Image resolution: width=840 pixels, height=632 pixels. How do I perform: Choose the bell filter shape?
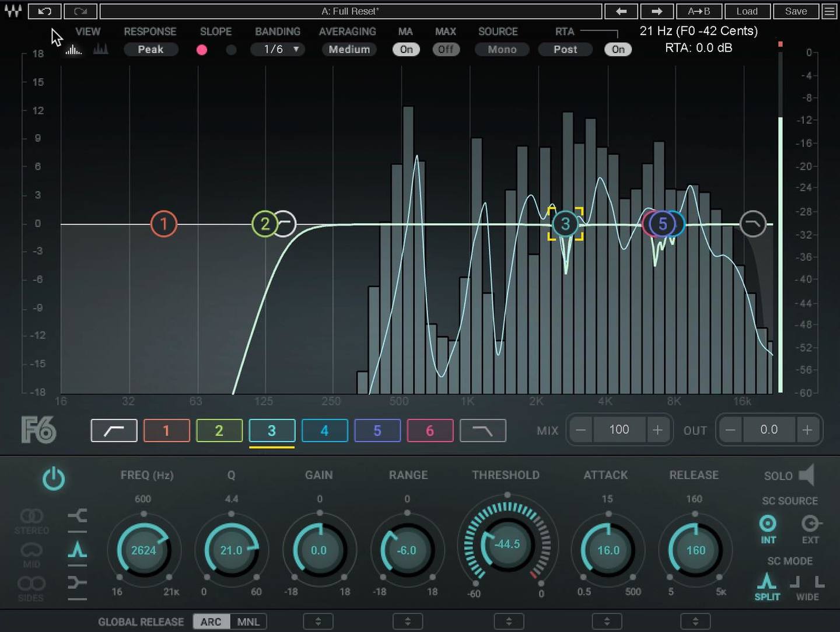point(77,550)
